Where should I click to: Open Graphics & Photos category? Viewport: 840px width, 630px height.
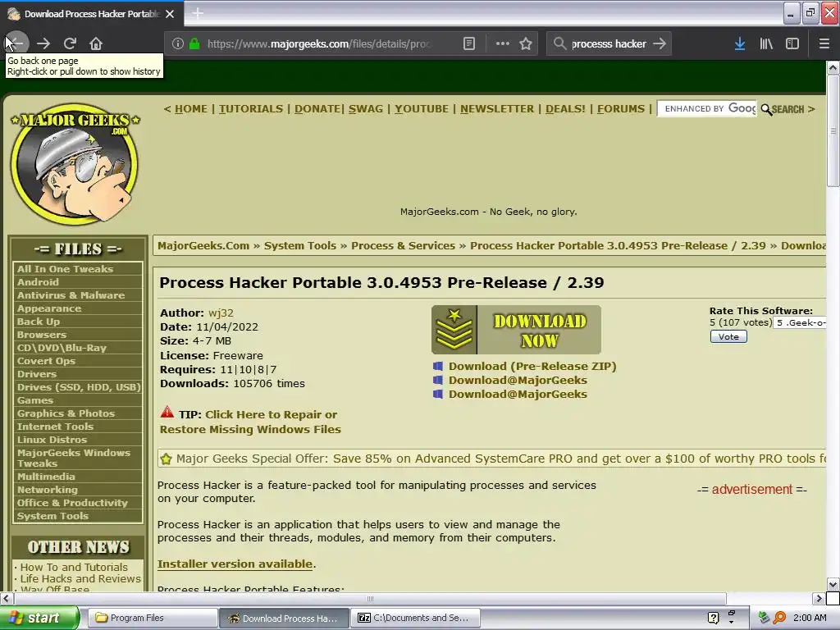tap(66, 413)
